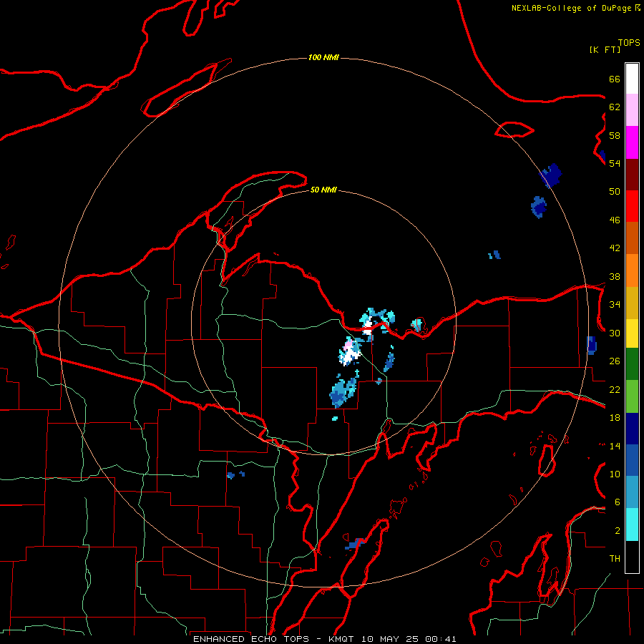This screenshot has height=644, width=644.
Task: Click the black TH legend band
Action: 632,557
